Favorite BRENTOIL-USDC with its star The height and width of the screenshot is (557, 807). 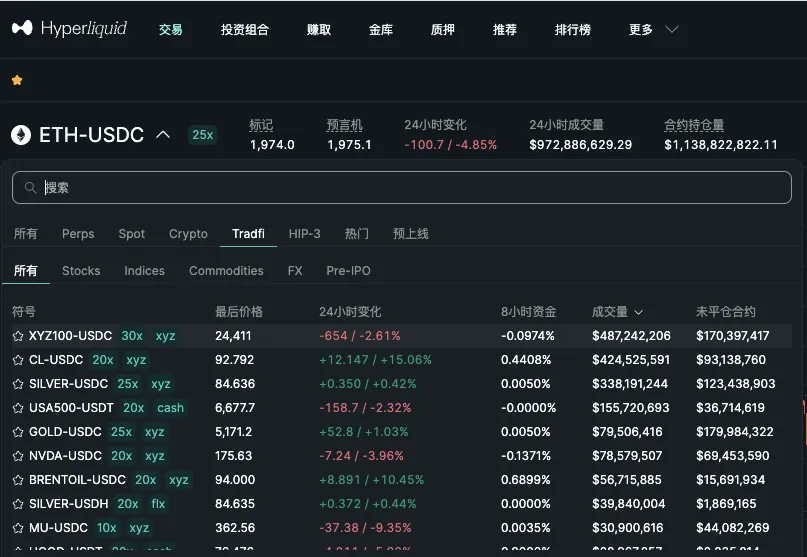pos(18,480)
